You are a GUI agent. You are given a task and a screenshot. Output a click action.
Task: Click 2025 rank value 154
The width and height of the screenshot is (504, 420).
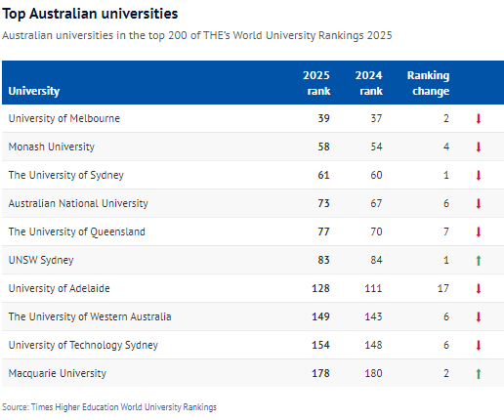[321, 345]
